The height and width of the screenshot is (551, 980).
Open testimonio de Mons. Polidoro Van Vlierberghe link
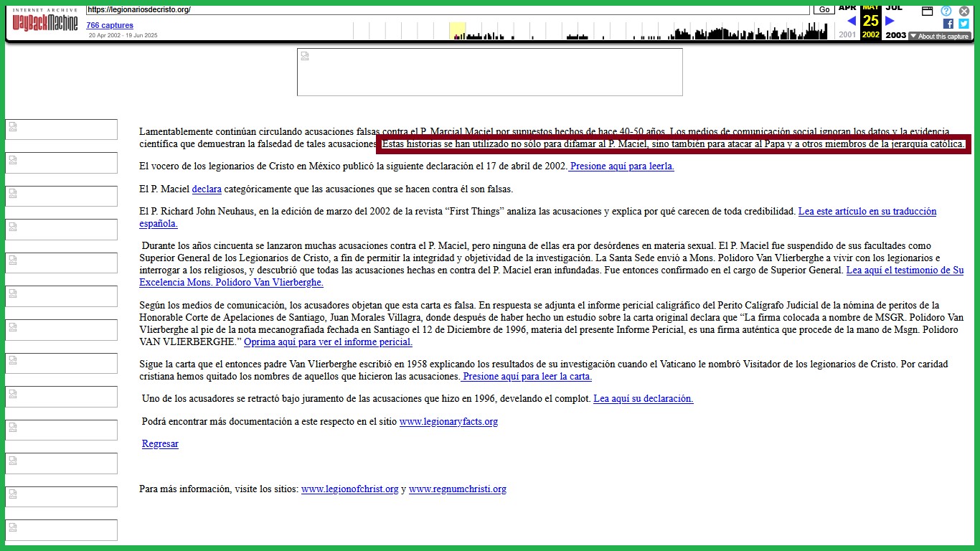(x=552, y=276)
